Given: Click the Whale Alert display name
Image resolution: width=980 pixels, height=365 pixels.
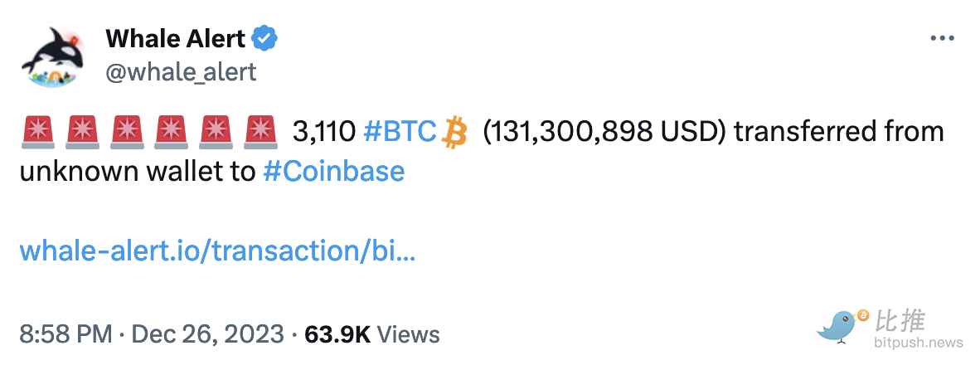Looking at the screenshot, I should tap(175, 38).
